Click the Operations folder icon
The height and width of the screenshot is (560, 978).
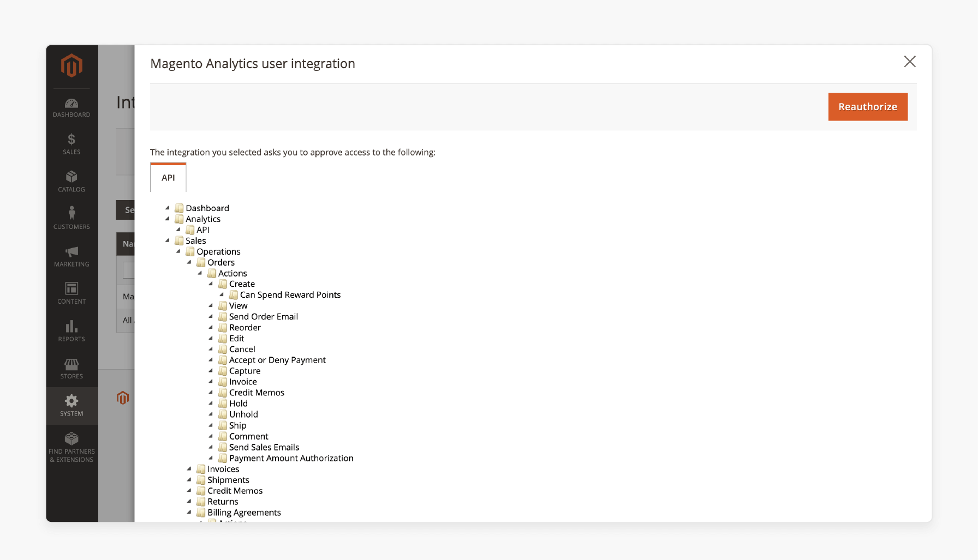coord(190,251)
